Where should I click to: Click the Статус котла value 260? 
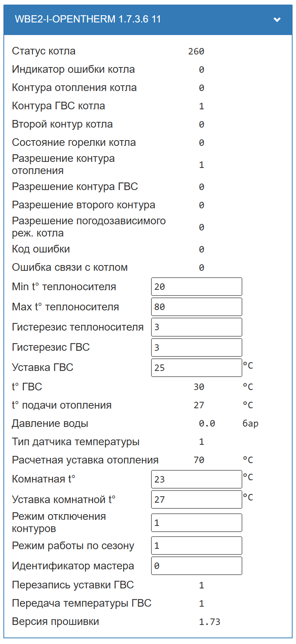[196, 51]
